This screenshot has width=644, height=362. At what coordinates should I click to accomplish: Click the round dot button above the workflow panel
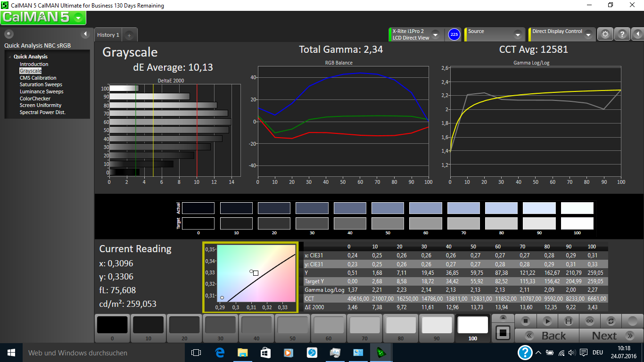[8, 34]
